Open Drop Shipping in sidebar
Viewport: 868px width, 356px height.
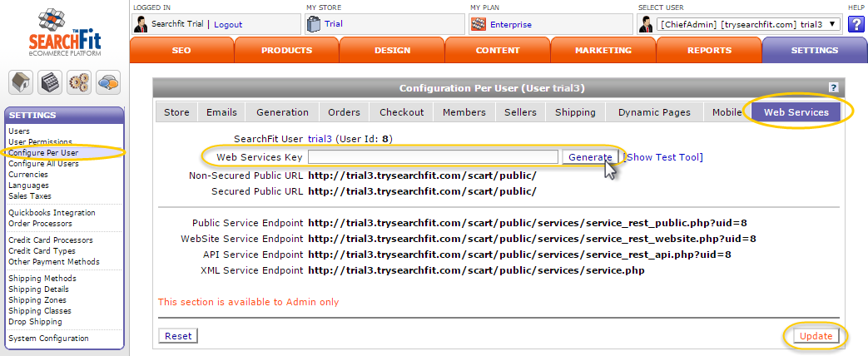click(x=35, y=322)
